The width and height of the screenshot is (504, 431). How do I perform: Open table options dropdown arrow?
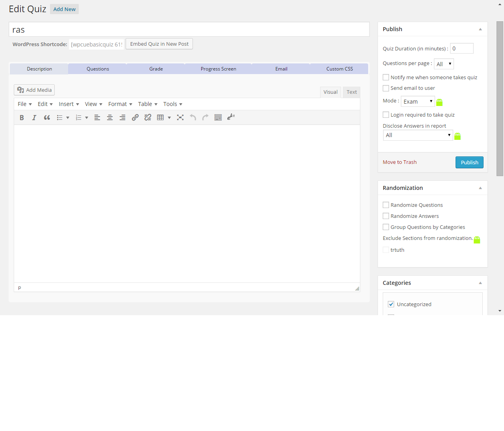(x=169, y=117)
